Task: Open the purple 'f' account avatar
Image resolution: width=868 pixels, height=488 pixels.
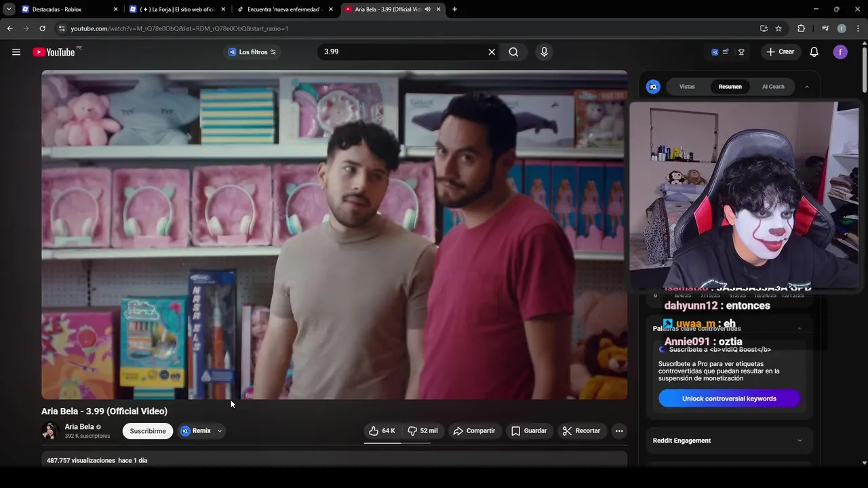Action: pyautogui.click(x=840, y=52)
